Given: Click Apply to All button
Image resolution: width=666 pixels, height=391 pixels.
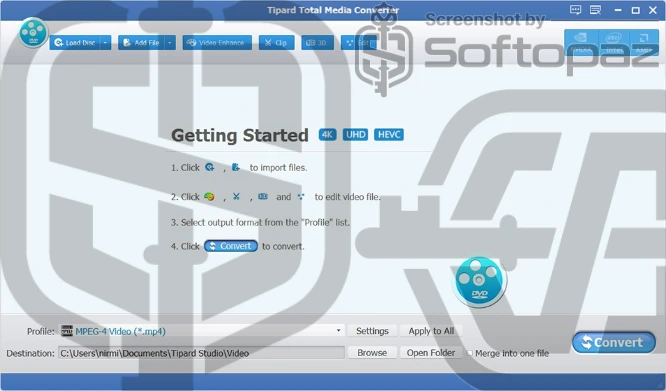Looking at the screenshot, I should point(431,331).
